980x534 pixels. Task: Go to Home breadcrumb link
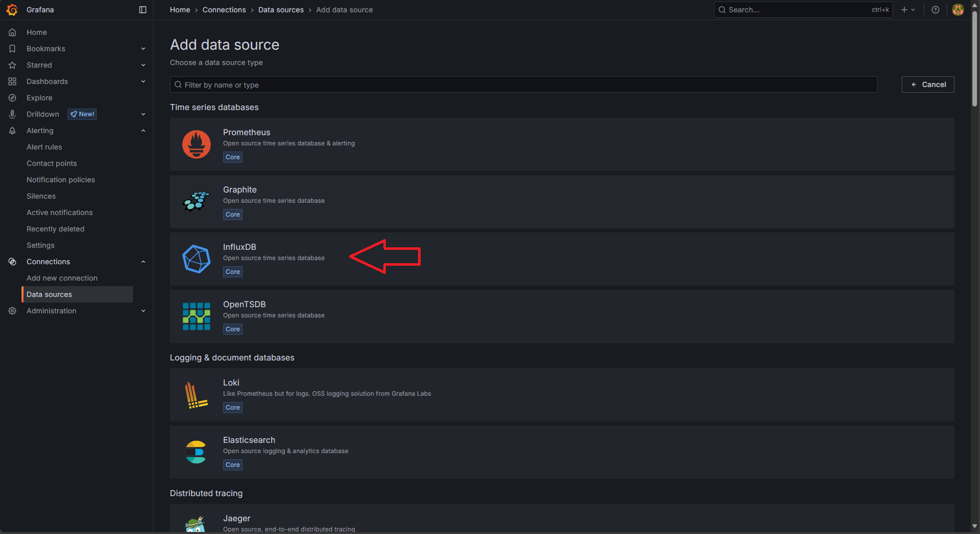click(180, 10)
